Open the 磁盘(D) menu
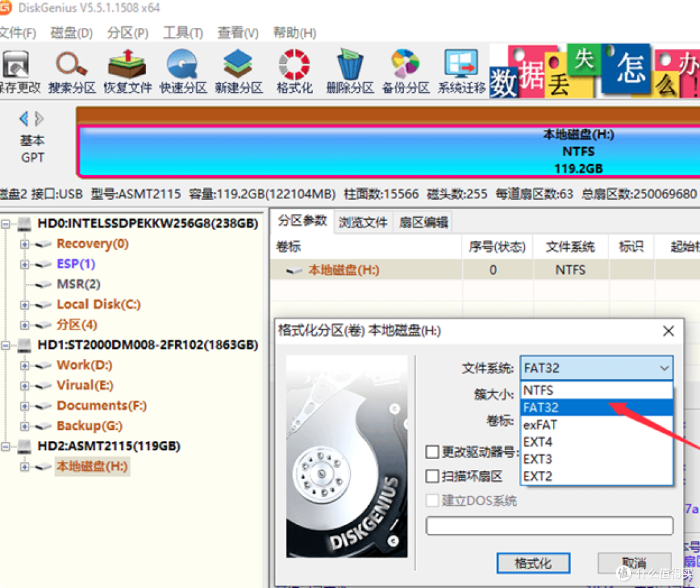 71,33
